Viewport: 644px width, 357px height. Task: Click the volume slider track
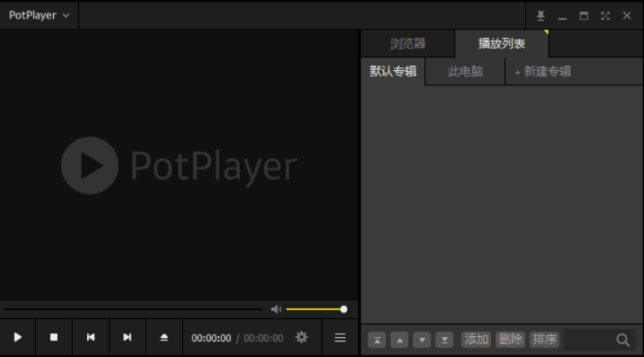pos(314,309)
